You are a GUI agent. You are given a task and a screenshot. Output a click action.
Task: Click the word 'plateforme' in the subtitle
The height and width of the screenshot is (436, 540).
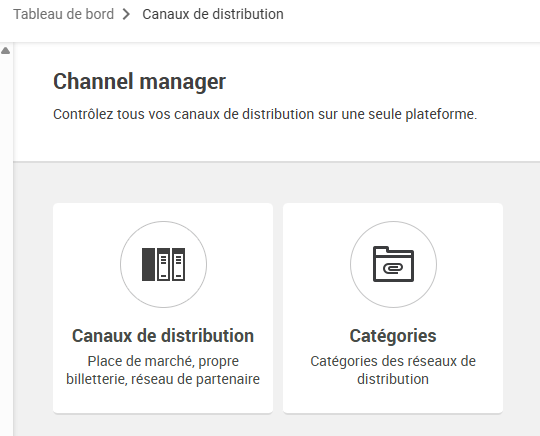(x=441, y=114)
